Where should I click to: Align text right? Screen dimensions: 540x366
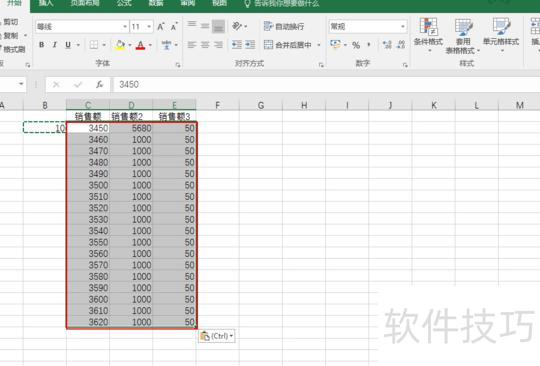click(x=218, y=45)
